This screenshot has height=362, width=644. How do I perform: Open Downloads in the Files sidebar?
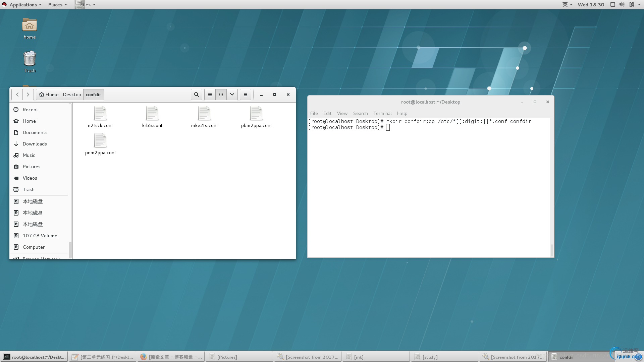point(35,144)
